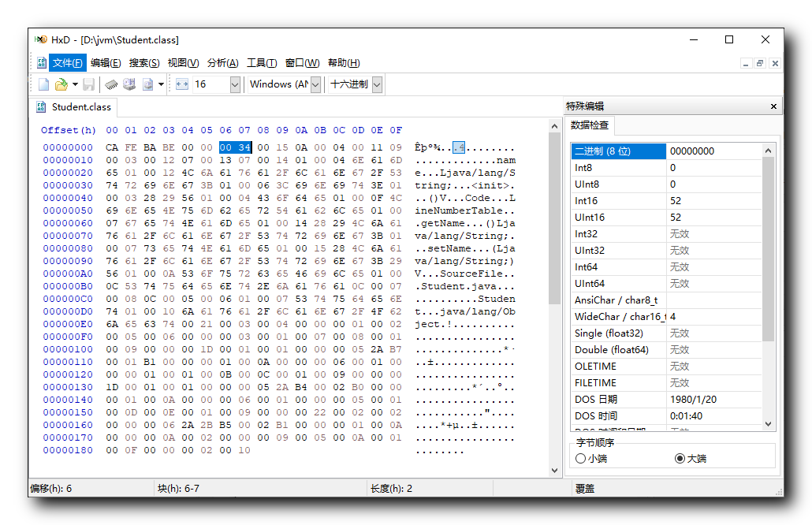Toggle 覆盖 overwrite mode in the status bar
812x525 pixels.
click(583, 488)
